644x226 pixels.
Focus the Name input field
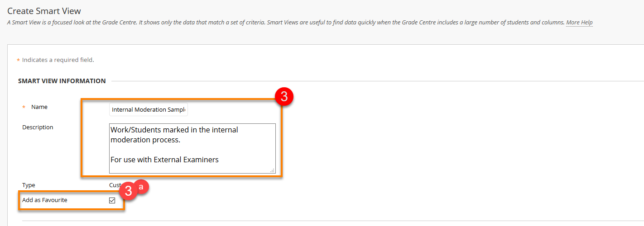(149, 110)
